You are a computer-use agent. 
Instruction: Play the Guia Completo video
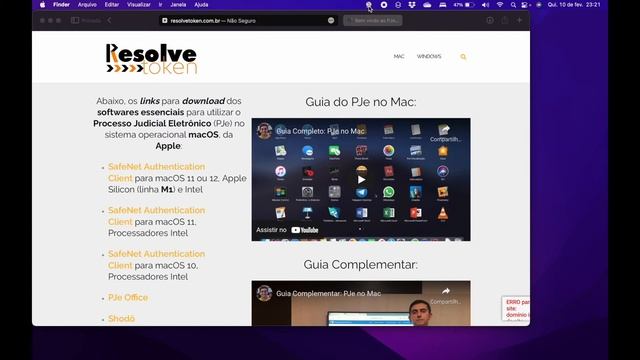(361, 180)
